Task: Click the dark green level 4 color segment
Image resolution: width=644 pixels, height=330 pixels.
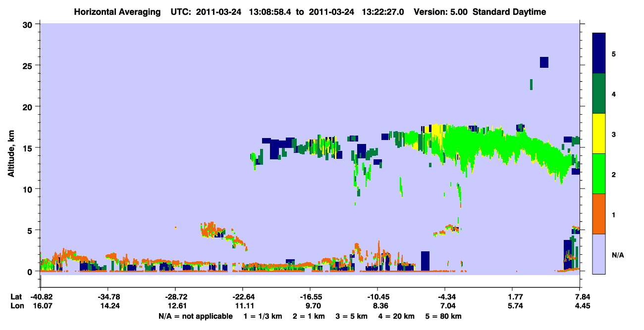Action: (x=599, y=93)
